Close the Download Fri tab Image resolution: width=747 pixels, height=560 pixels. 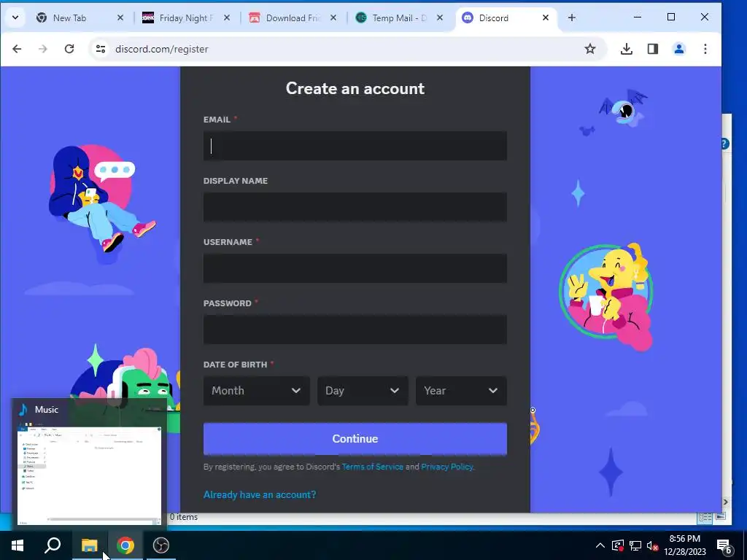tap(333, 18)
